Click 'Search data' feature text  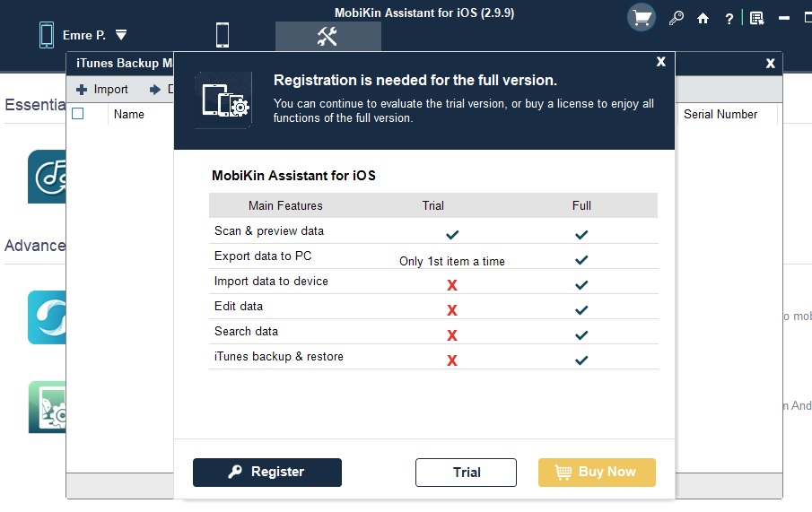click(x=246, y=332)
